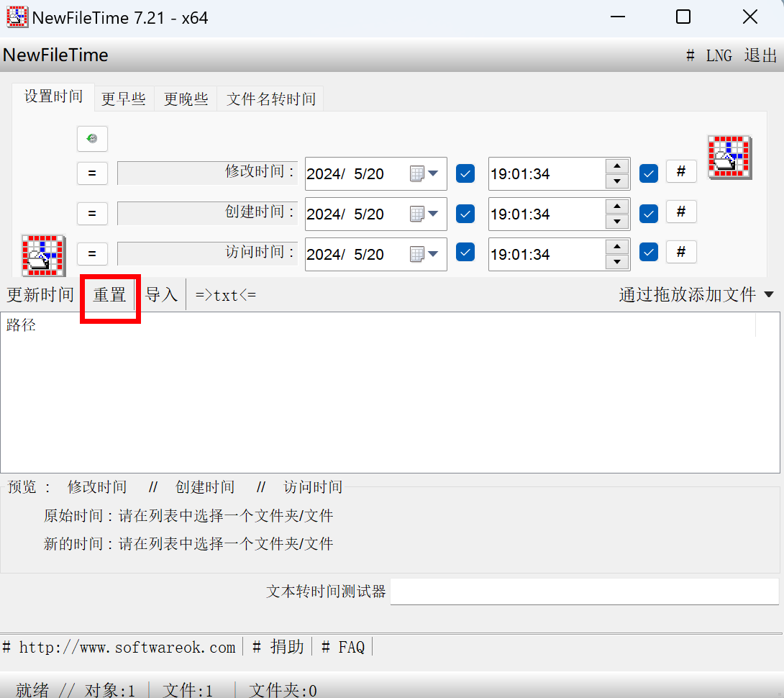Click the 重置 button
This screenshot has height=698, width=784.
(109, 294)
